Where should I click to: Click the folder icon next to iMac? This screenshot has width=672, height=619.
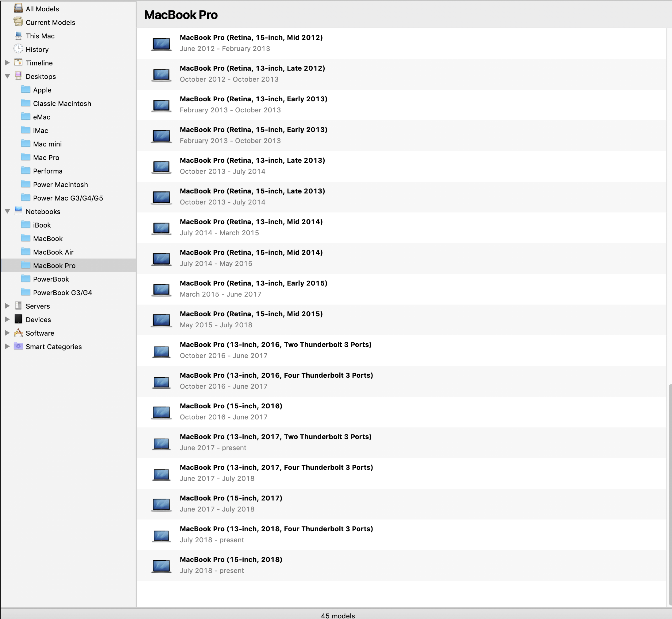click(26, 130)
